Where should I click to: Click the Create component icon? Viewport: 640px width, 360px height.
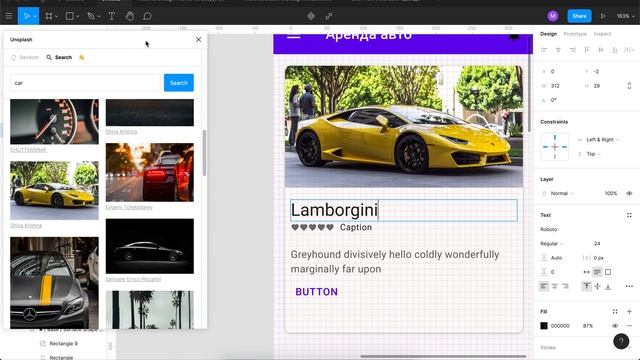click(311, 16)
